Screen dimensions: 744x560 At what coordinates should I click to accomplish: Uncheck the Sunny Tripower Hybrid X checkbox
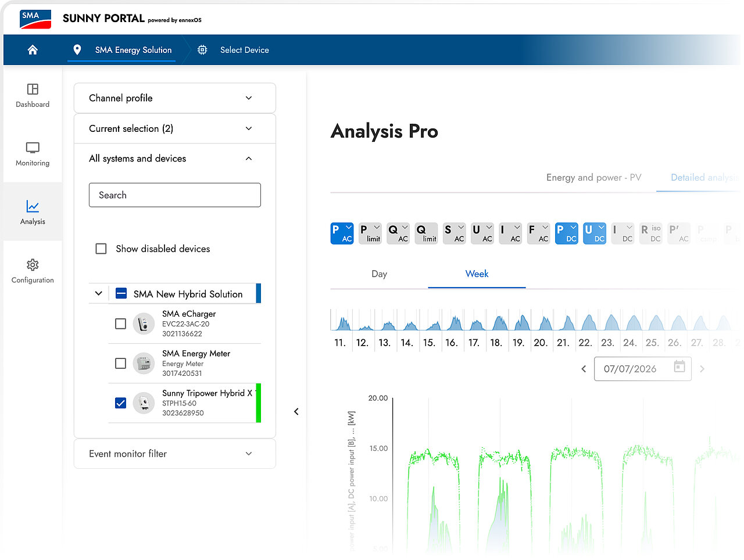coord(120,403)
